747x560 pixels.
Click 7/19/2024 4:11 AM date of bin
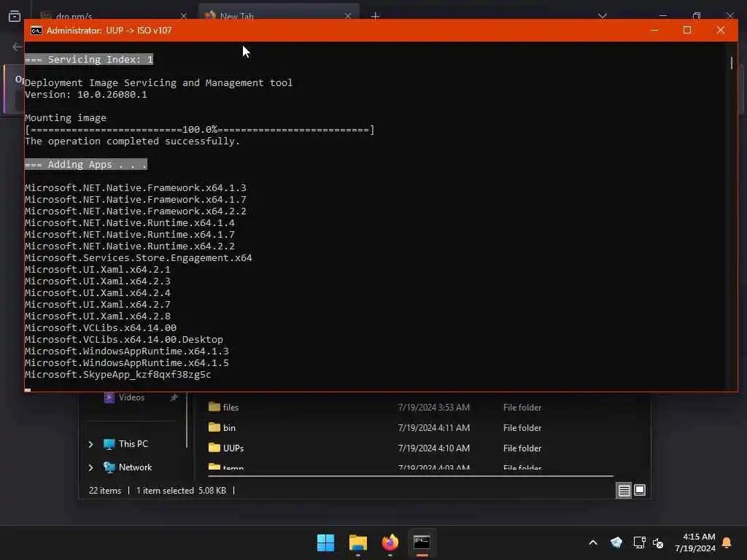point(434,427)
